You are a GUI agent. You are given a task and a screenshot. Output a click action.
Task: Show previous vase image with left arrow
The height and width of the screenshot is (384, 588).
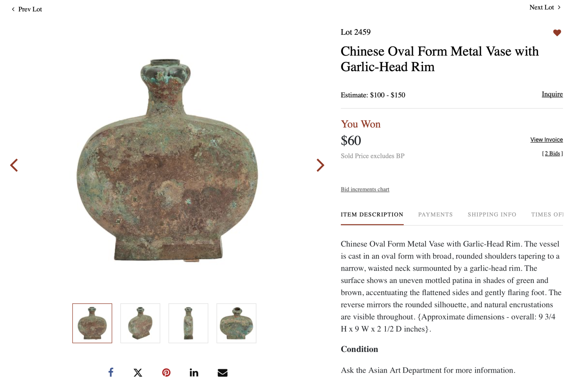coord(14,165)
